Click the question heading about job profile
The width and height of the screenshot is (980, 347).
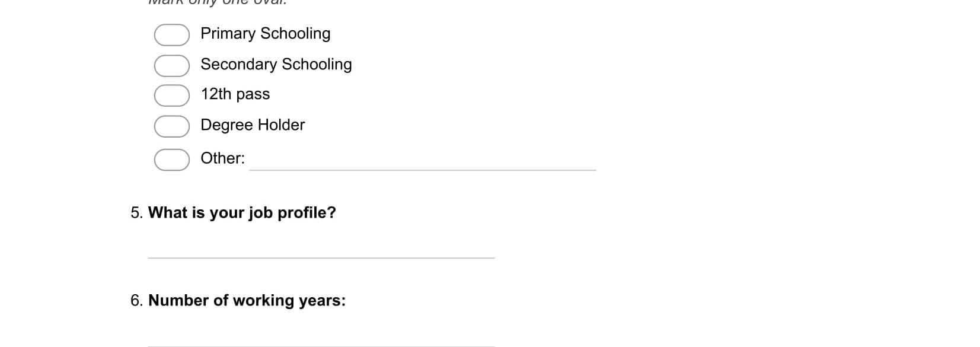coord(242,213)
